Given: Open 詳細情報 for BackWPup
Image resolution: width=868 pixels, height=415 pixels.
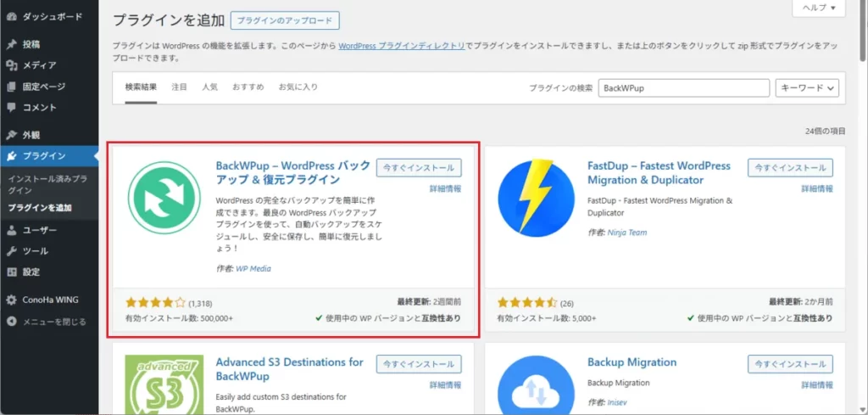Looking at the screenshot, I should pyautogui.click(x=446, y=188).
